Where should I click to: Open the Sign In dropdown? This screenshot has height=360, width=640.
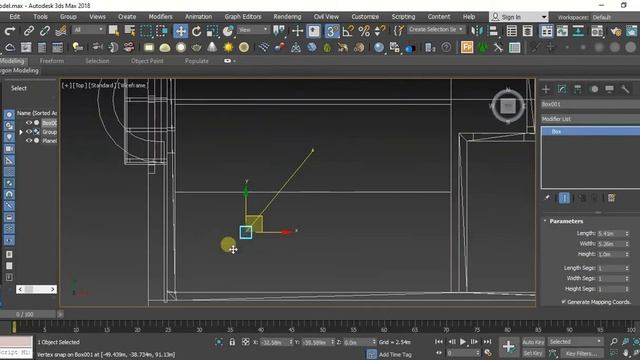tap(518, 17)
